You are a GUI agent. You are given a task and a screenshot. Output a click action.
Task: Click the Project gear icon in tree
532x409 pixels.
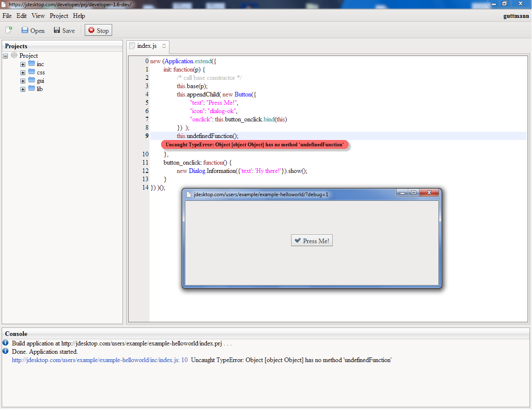pos(14,55)
